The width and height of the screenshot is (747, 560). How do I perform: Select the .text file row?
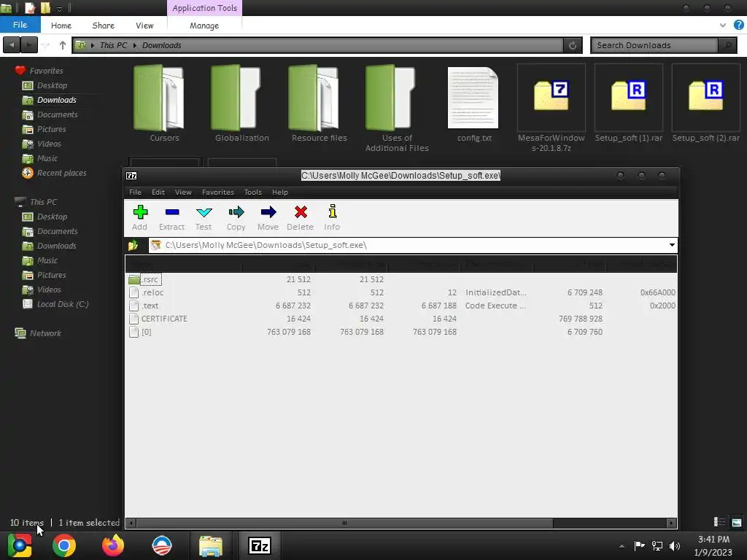400,306
